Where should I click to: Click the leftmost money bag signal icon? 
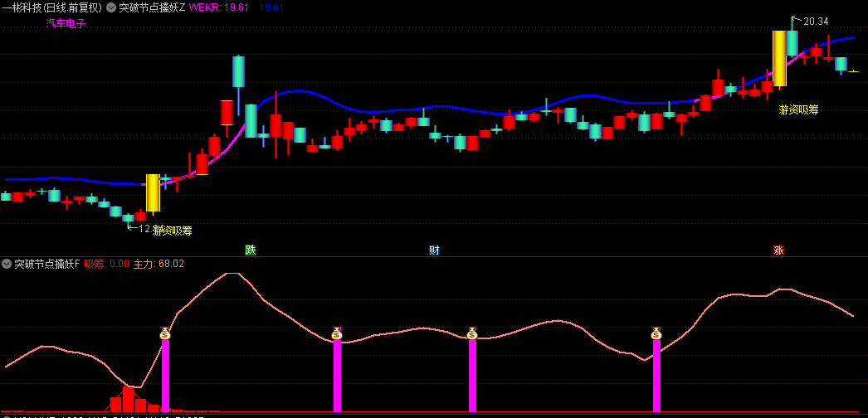coord(165,333)
